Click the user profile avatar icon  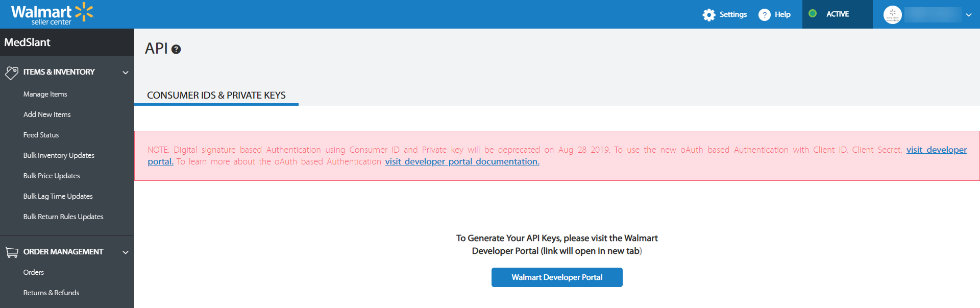(893, 15)
